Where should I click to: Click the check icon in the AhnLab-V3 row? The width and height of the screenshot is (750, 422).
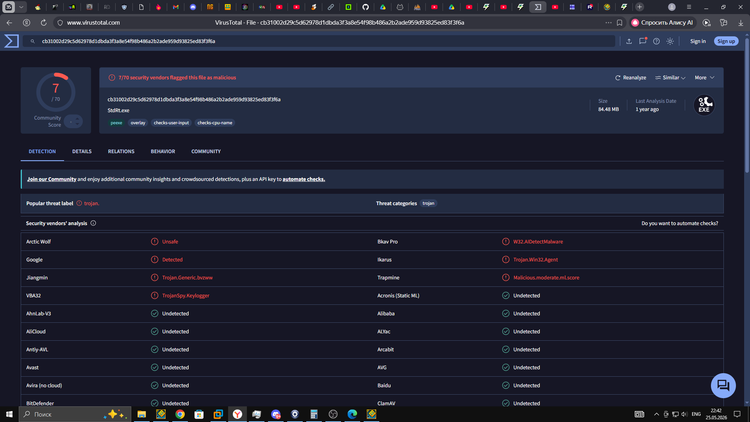(x=154, y=313)
